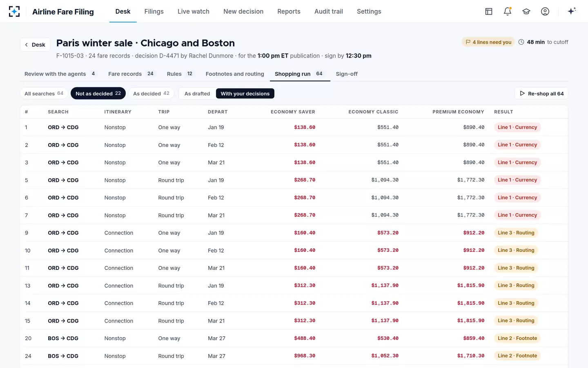Re-shop all 64 searches
Screen dimensions: 588x368
[x=541, y=93]
